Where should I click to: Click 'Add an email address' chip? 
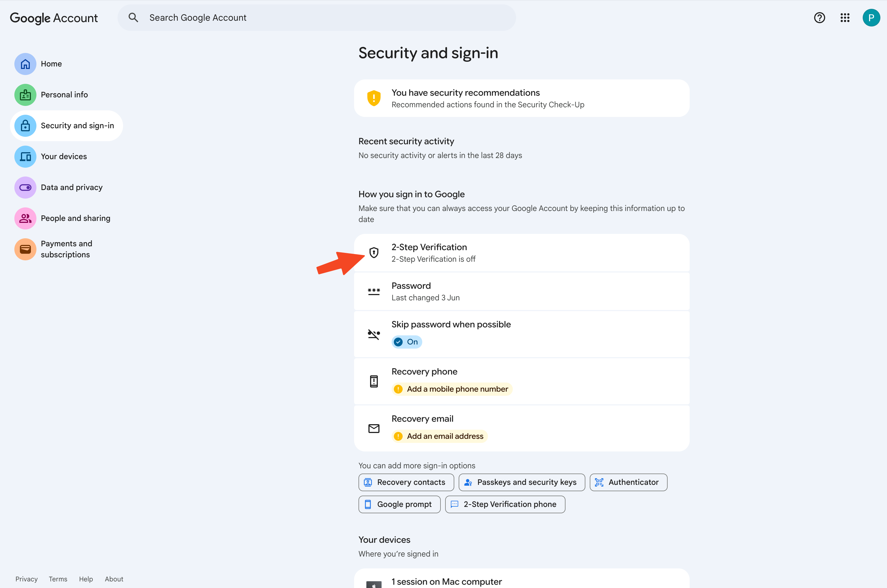pos(439,436)
